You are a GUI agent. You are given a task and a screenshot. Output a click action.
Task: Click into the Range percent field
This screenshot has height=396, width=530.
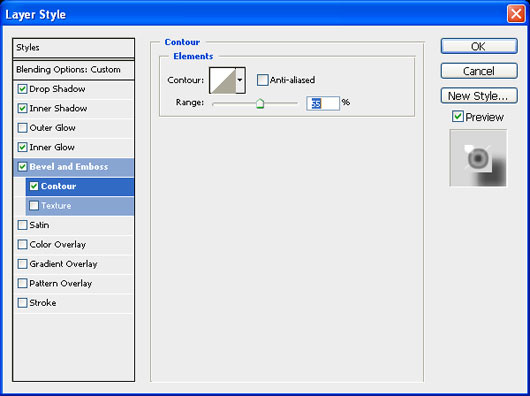click(x=323, y=103)
